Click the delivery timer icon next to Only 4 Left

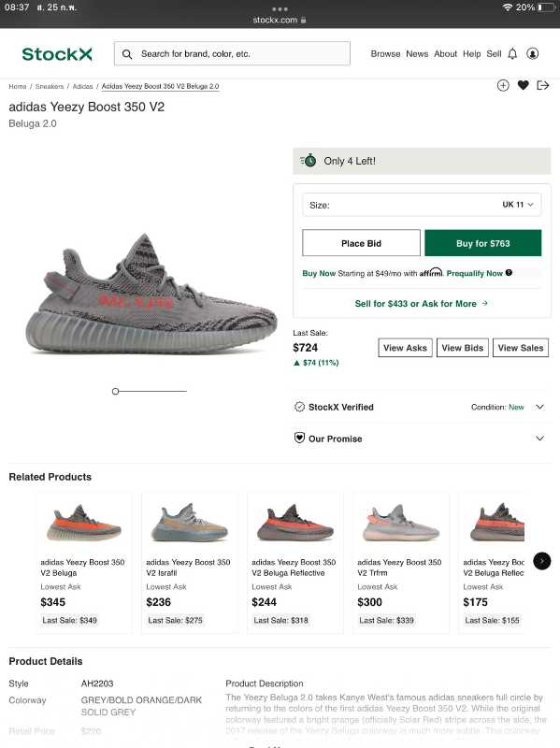click(309, 161)
